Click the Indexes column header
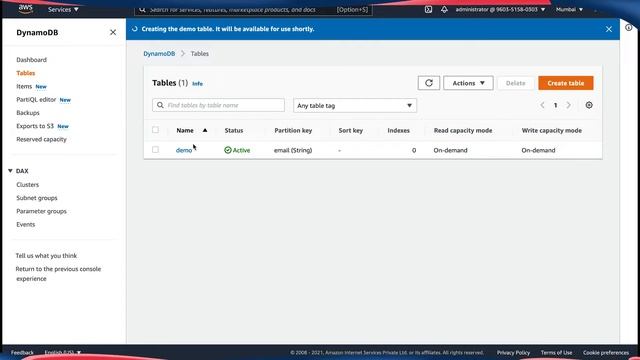640x360 pixels. coord(398,130)
